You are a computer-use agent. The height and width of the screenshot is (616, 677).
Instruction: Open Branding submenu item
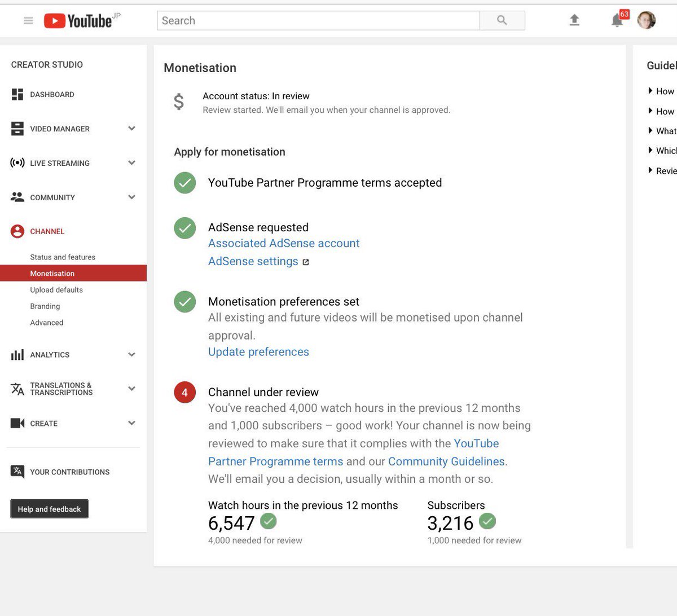45,306
